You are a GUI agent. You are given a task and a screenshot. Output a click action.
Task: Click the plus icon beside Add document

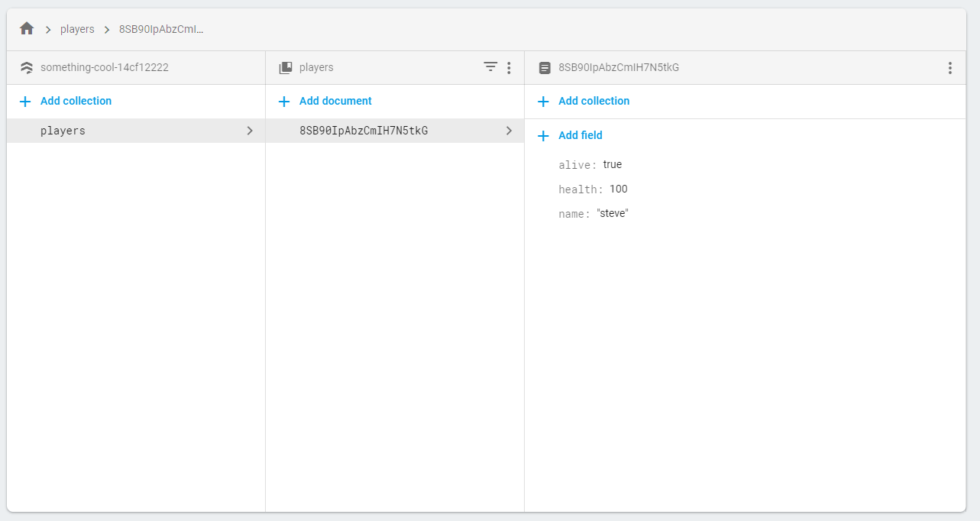tap(283, 101)
